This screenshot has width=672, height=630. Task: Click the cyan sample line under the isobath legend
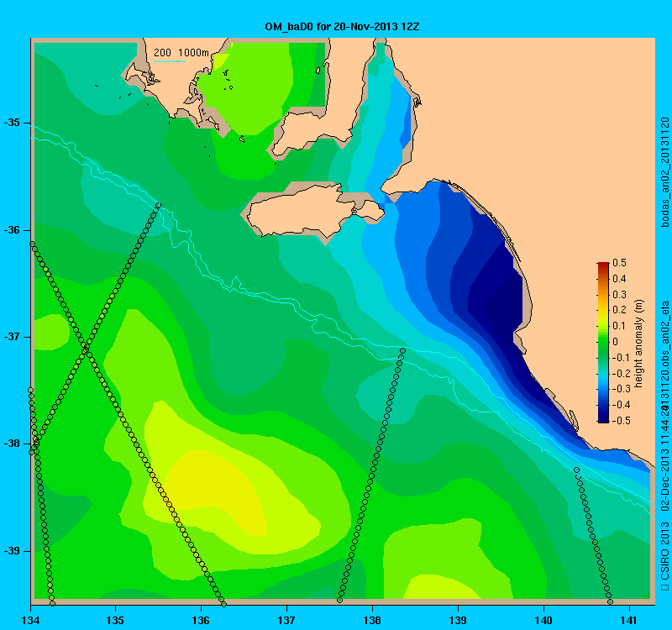(170, 61)
